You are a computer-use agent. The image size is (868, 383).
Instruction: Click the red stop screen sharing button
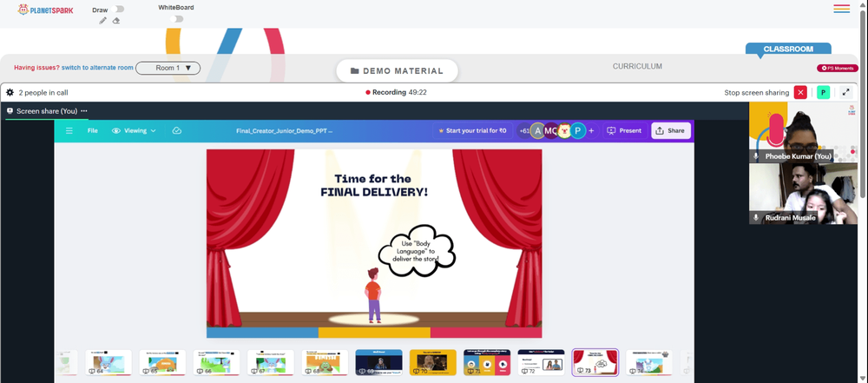tap(800, 93)
